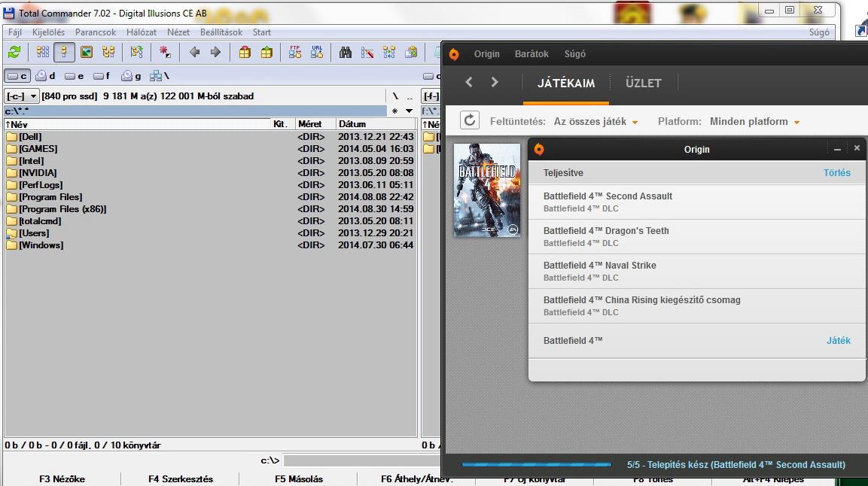Viewport: 868px width, 486px height.
Task: Sort left panel by the Név column header
Action: coord(137,124)
